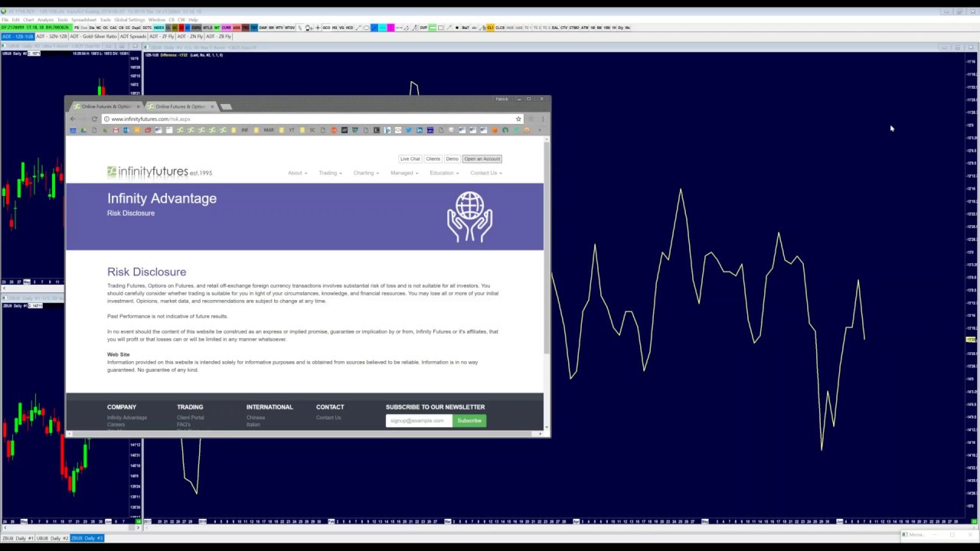Image resolution: width=980 pixels, height=551 pixels.
Task: Expand the Contact Us navigation dropdown
Action: (486, 173)
